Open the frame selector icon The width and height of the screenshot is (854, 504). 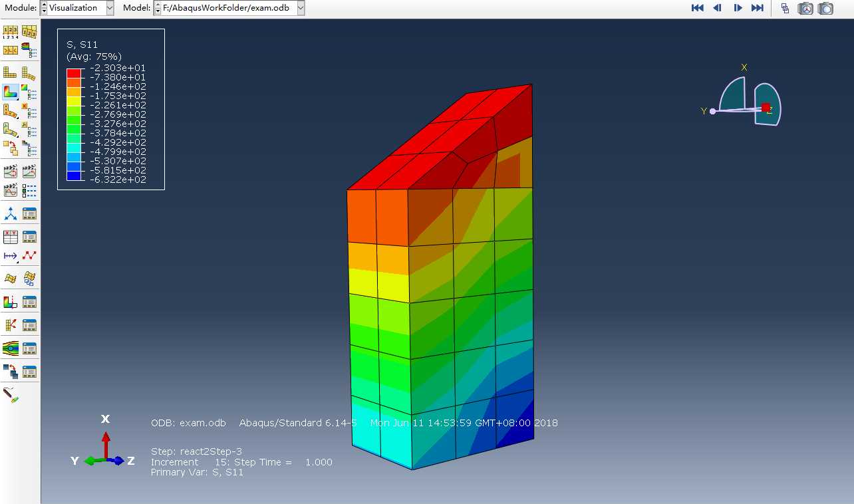[785, 8]
